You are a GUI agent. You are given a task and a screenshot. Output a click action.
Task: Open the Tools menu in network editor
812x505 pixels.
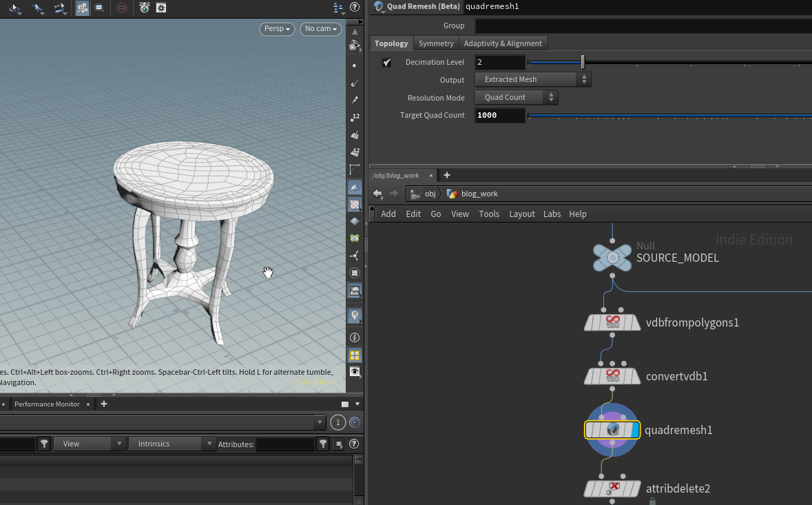click(489, 214)
